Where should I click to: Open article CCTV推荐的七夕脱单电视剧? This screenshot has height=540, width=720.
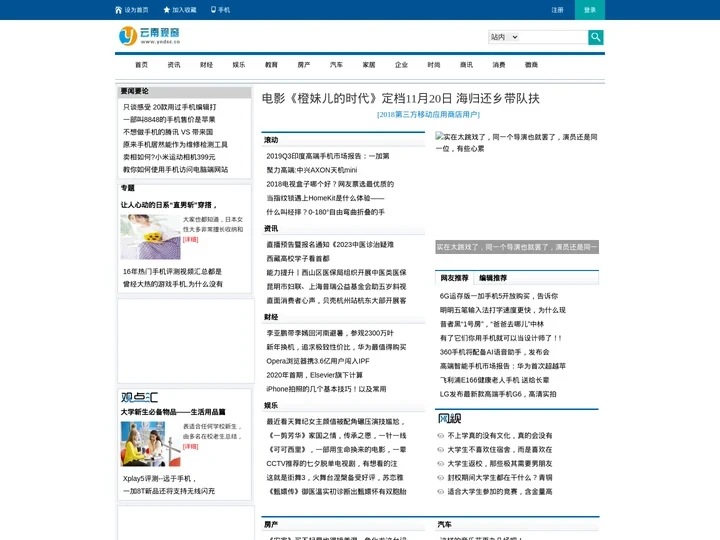tap(332, 464)
